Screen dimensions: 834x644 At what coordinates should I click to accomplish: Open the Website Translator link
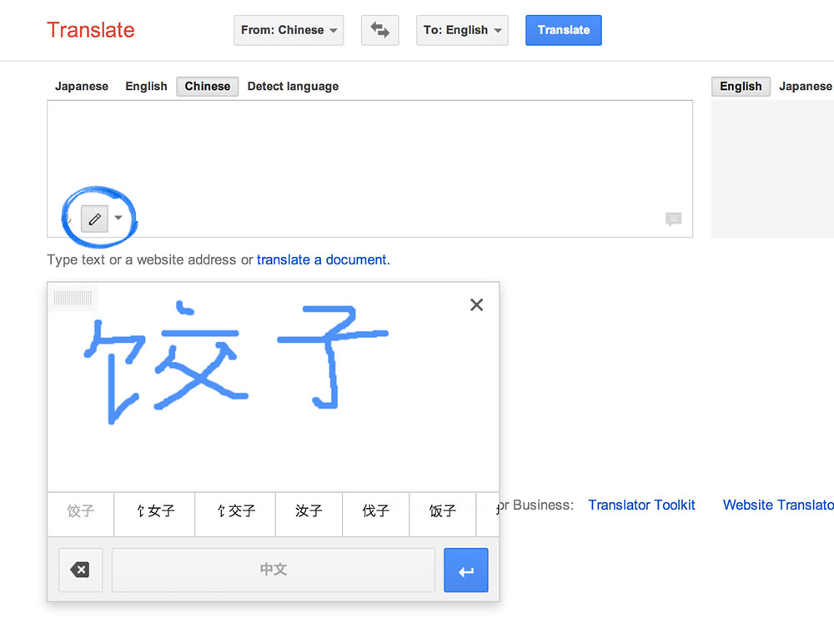click(778, 505)
